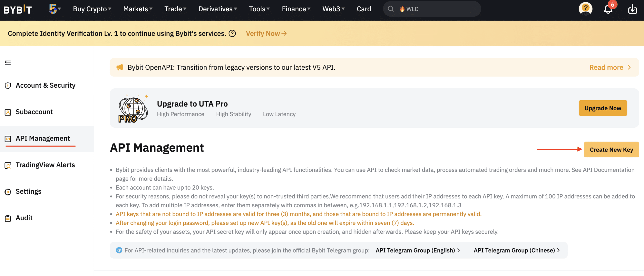Viewport: 644px width, 276px height.
Task: Expand the Buy Crypto dropdown
Action: click(x=92, y=9)
